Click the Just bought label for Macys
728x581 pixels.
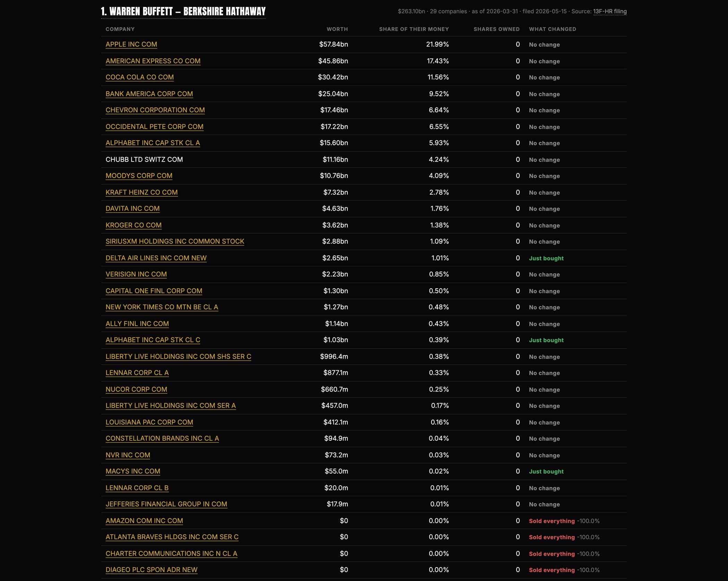546,472
